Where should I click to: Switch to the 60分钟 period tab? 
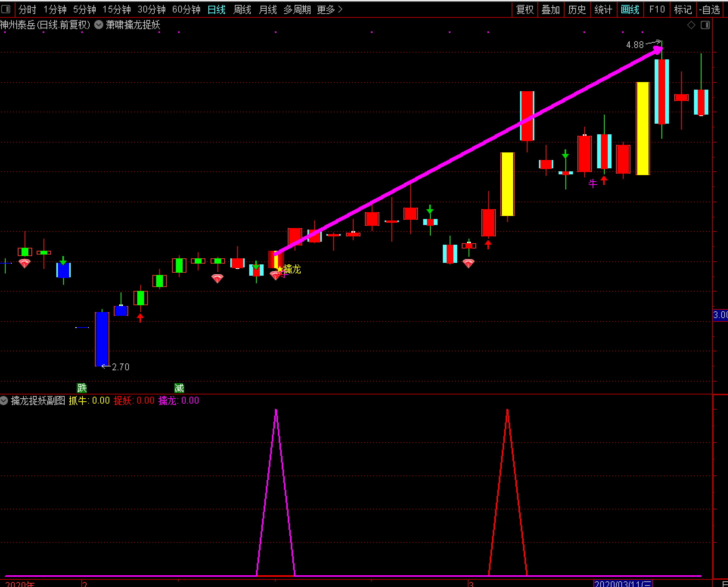[x=186, y=9]
